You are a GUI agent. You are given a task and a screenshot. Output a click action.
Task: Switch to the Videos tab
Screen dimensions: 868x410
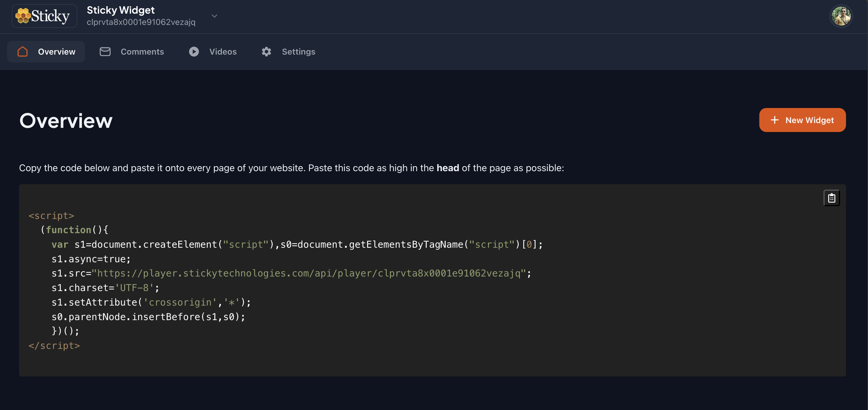point(223,52)
